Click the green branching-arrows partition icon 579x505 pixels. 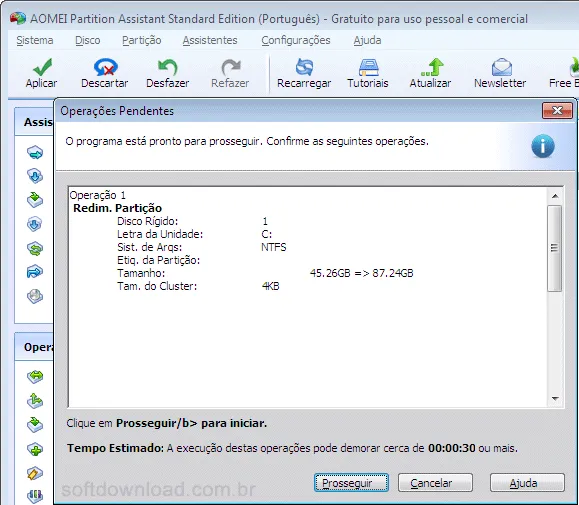point(35,401)
